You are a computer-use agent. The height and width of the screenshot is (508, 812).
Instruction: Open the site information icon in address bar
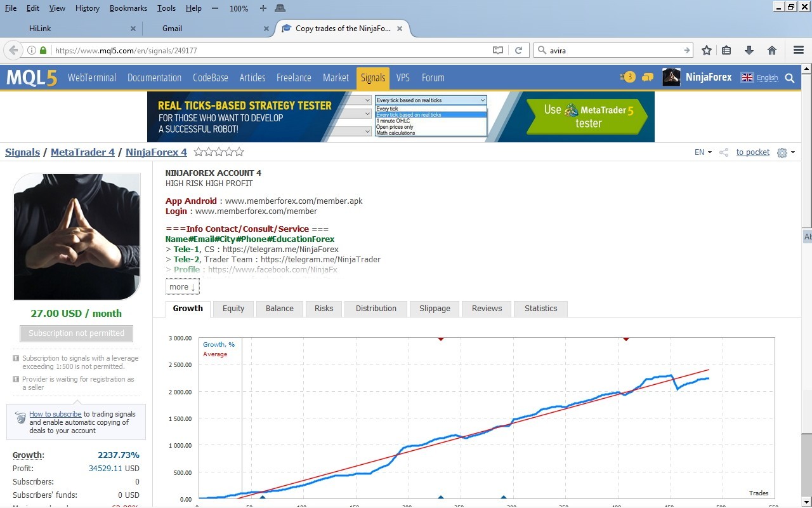coord(31,50)
